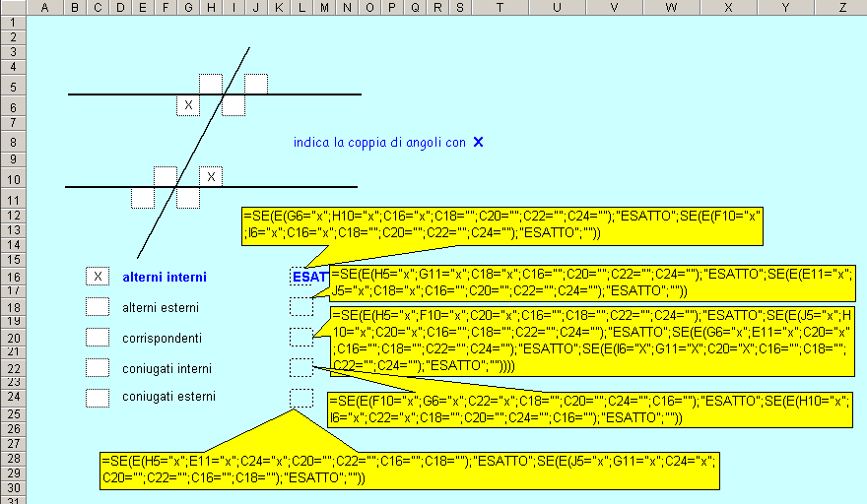Select column Y header

click(x=785, y=7)
